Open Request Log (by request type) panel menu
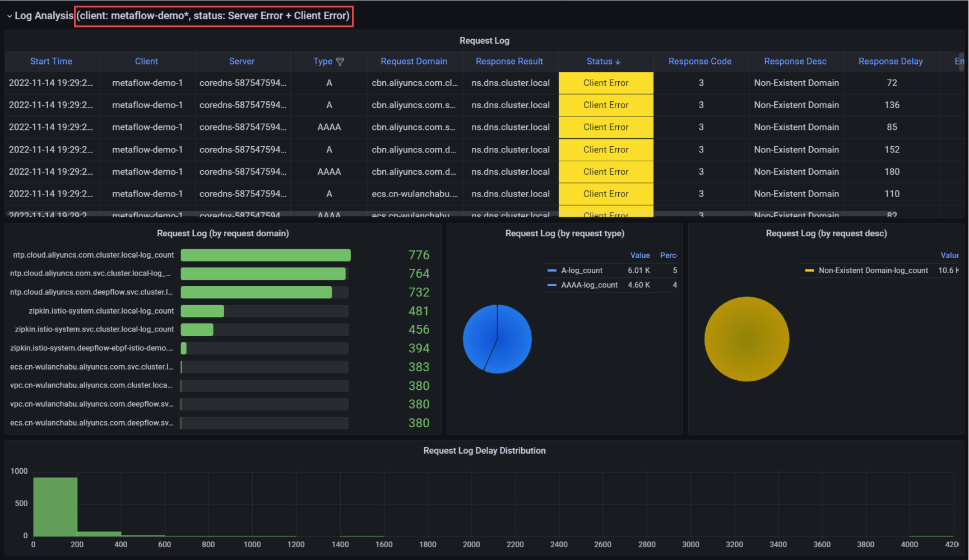This screenshot has width=969, height=560. 565,234
